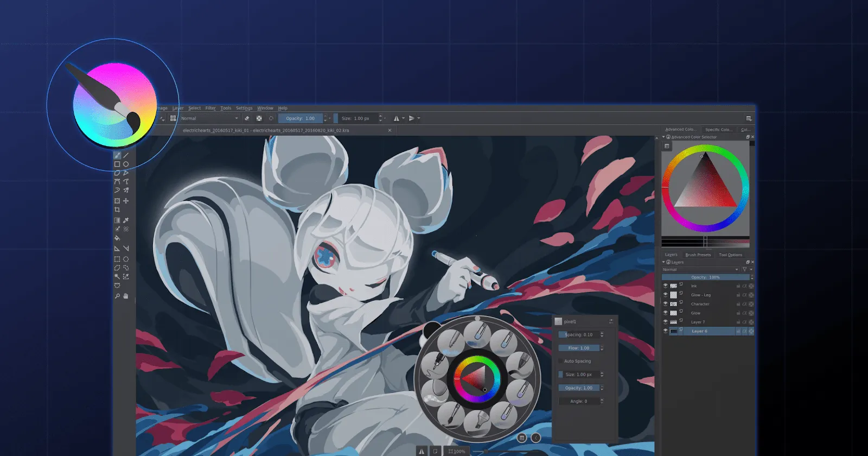
Task: Select the Contiguous Selection magic wand tool
Action: point(117,276)
